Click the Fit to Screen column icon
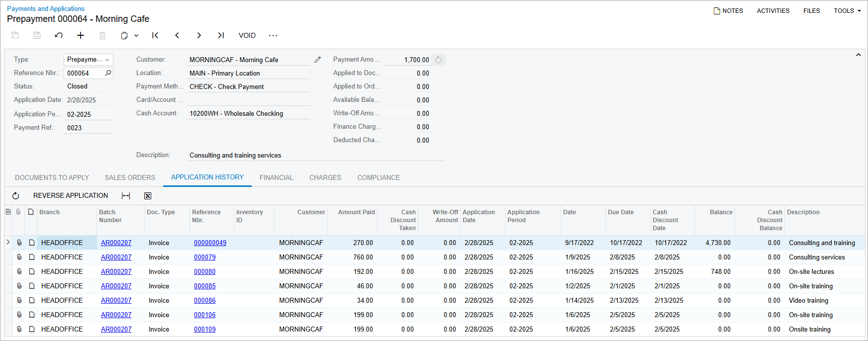The image size is (868, 341). pyautogui.click(x=126, y=196)
